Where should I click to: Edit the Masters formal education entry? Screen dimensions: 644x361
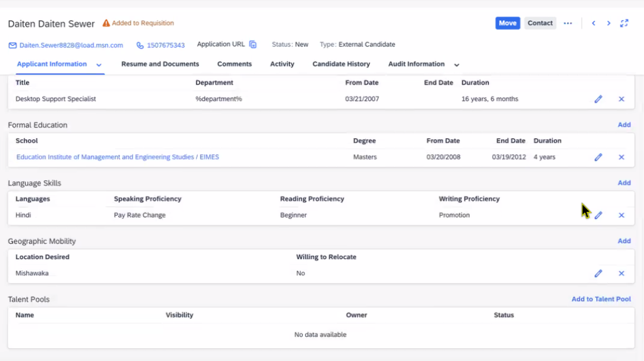click(598, 157)
